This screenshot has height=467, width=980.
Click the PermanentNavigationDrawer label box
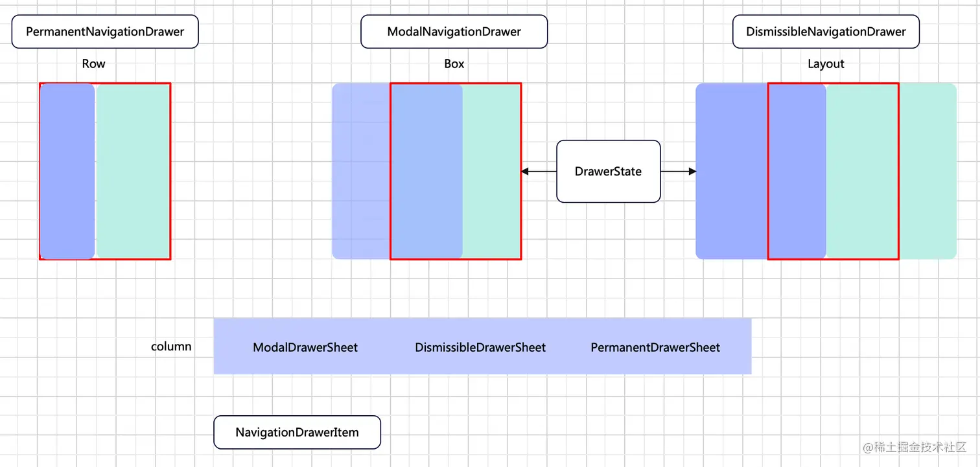[104, 31]
